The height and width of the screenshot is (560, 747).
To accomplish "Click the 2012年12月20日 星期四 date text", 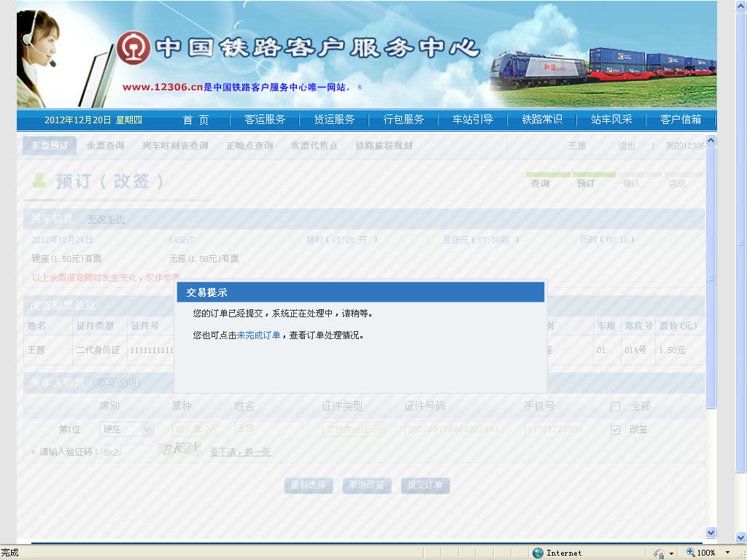I will (93, 120).
